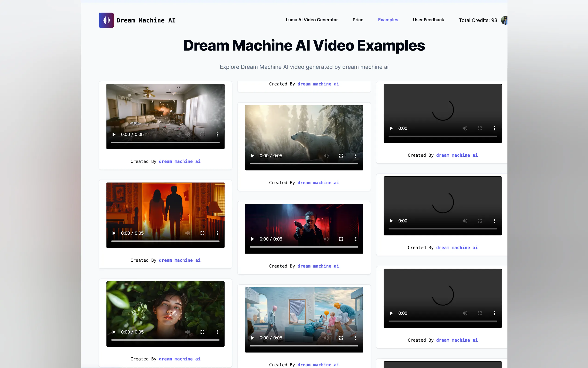Toggle volume on first loading video

pyautogui.click(x=465, y=128)
